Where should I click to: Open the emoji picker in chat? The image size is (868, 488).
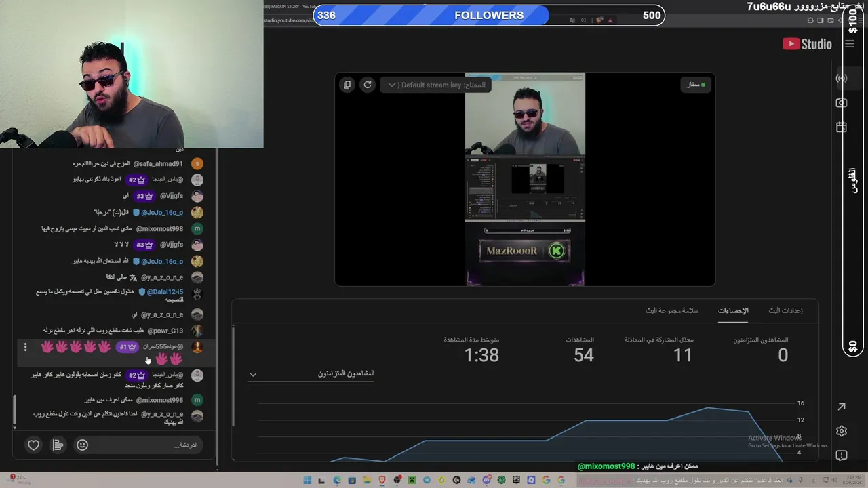click(x=82, y=445)
